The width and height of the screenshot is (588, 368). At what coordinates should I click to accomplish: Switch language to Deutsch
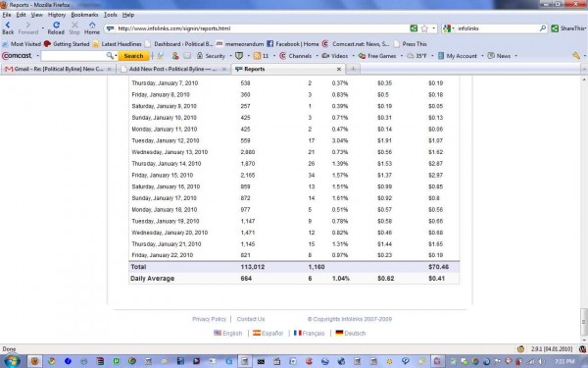point(351,333)
